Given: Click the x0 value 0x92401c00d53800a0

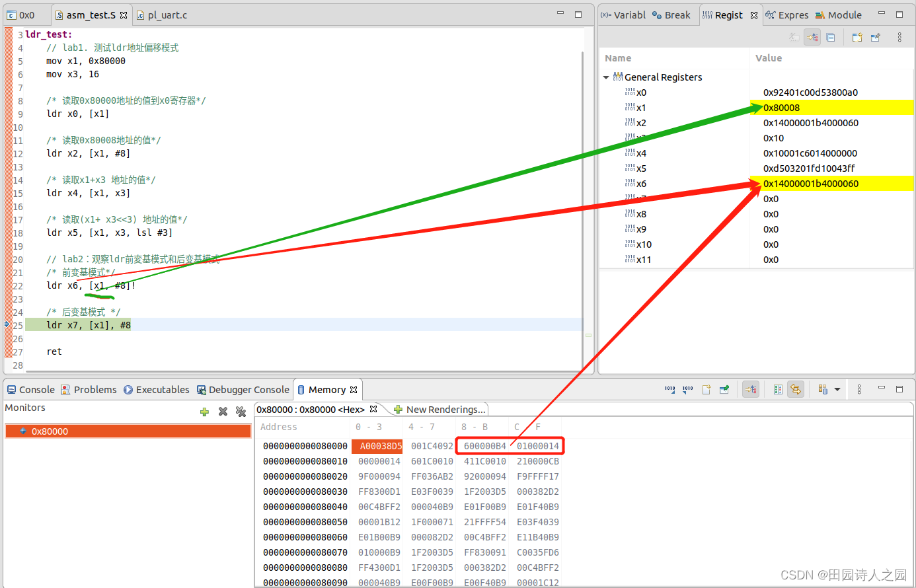Looking at the screenshot, I should click(810, 92).
